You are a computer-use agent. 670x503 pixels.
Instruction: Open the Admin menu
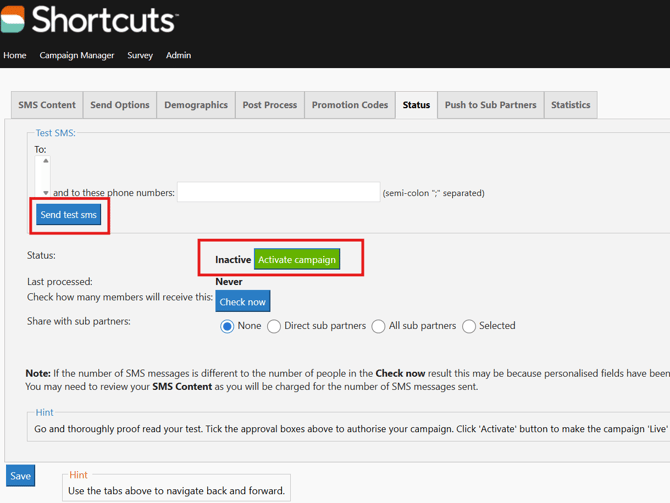(x=178, y=55)
